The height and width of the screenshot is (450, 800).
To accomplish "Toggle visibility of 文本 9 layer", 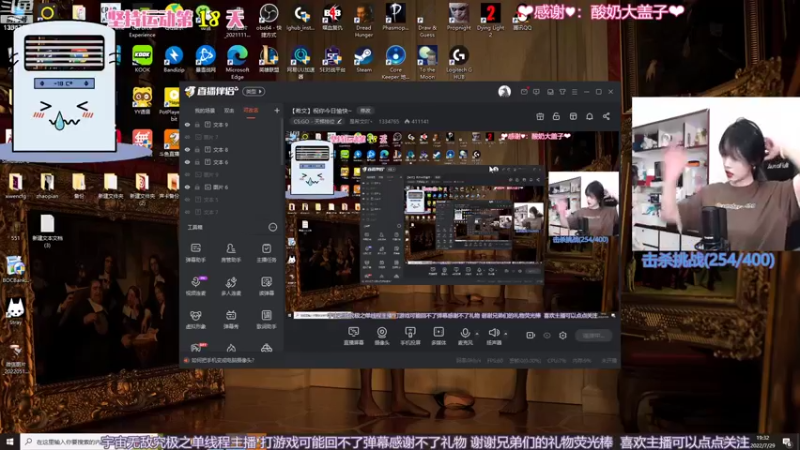I will point(187,124).
